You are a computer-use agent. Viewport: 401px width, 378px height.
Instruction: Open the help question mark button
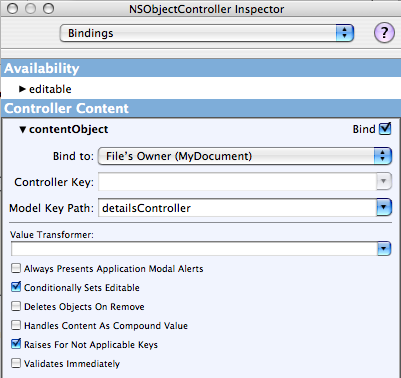(x=384, y=33)
